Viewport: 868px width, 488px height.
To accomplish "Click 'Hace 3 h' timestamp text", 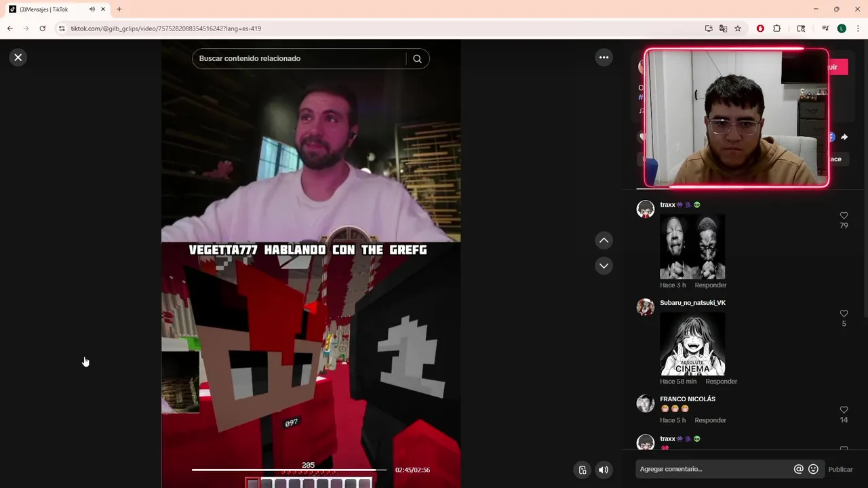I will tap(673, 285).
